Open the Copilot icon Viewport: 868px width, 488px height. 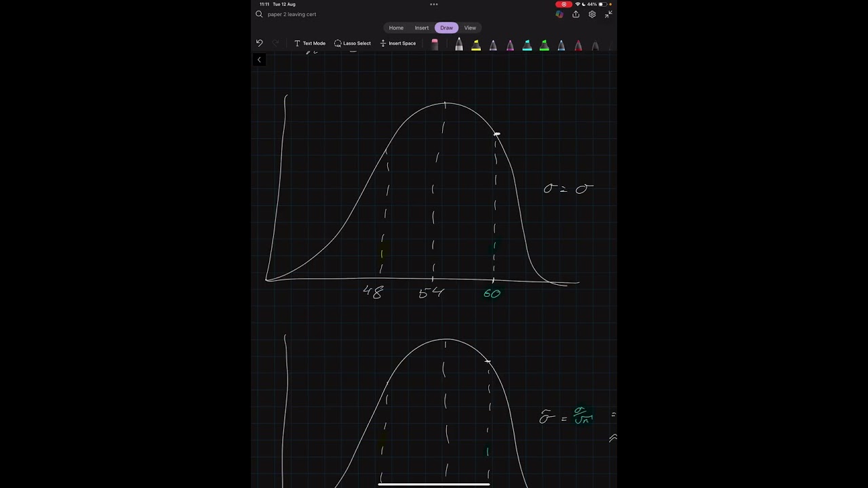click(559, 14)
